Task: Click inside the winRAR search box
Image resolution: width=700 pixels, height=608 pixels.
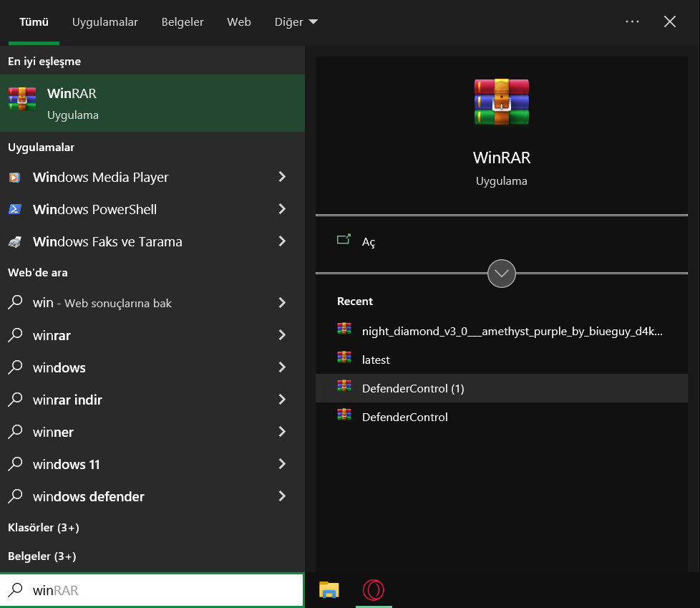Action: click(152, 590)
